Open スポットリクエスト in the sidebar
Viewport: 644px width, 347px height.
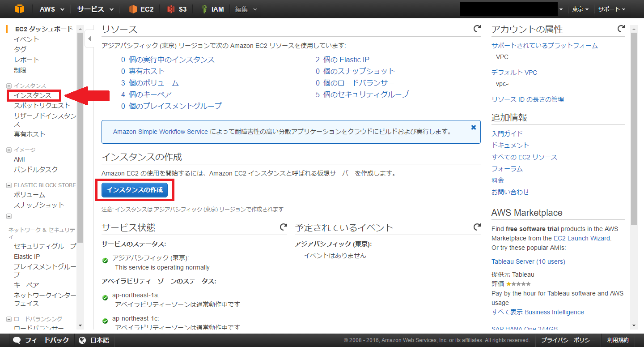coord(42,106)
